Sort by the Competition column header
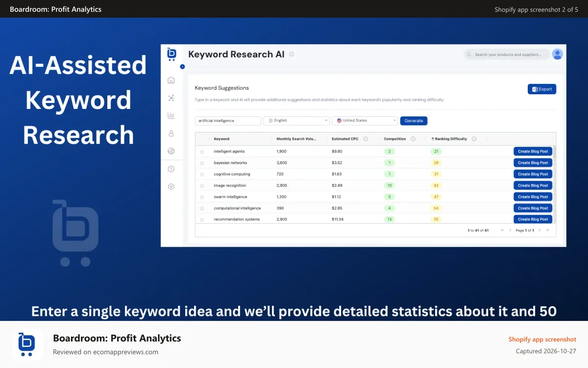588x368 pixels. 395,139
